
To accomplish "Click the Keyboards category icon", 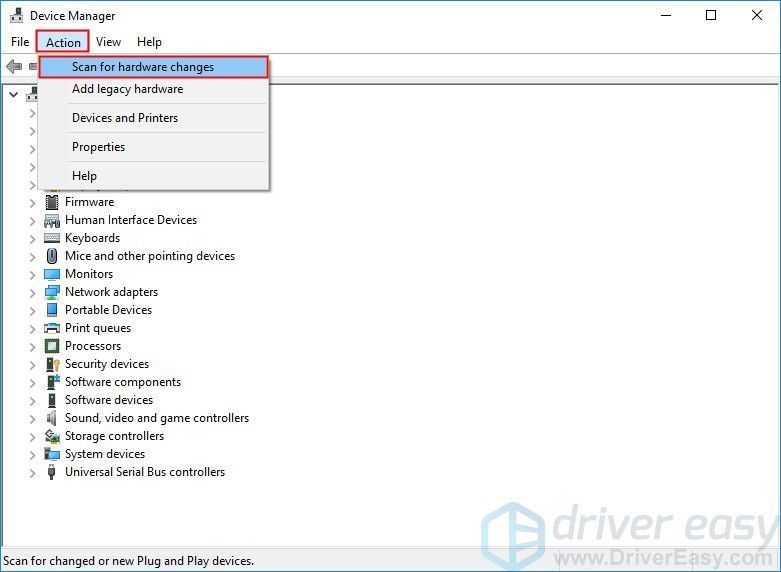I will pos(52,238).
